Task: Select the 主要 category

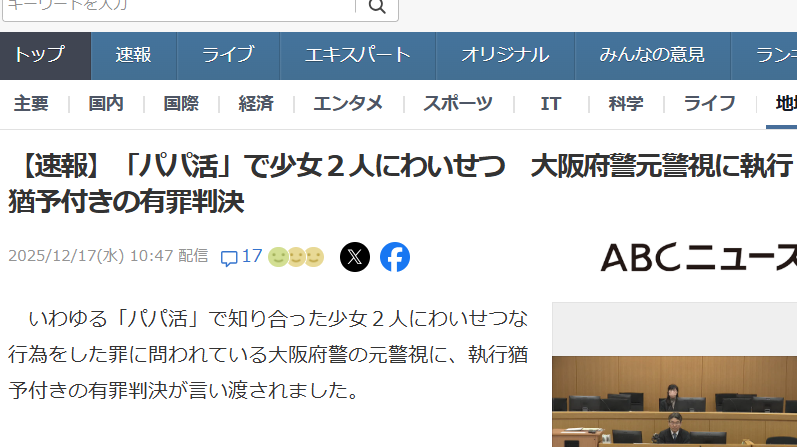Action: pyautogui.click(x=31, y=104)
